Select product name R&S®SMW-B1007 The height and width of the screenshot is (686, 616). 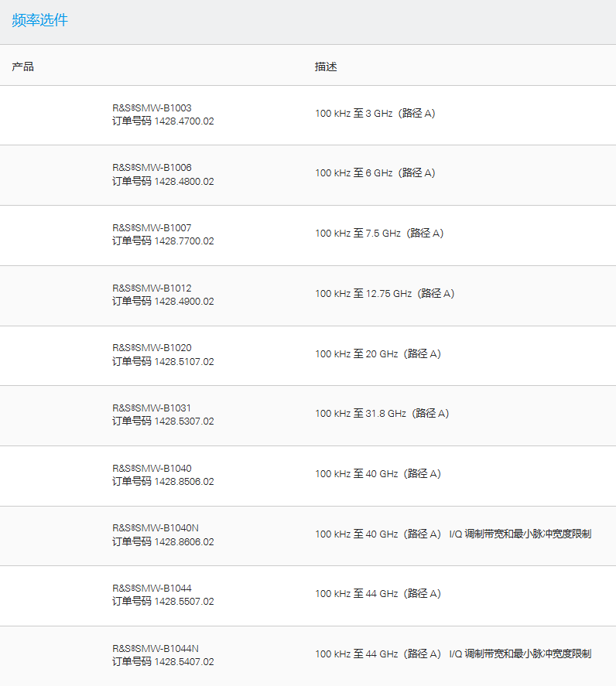tap(152, 228)
